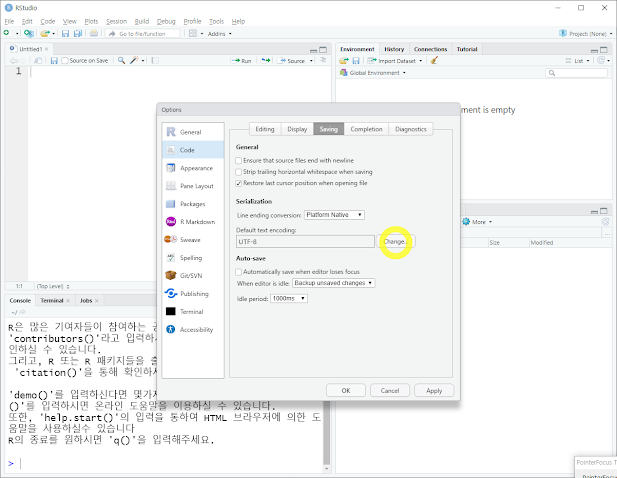This screenshot has width=617, height=478.
Task: Switch to the Editing tab
Action: 265,129
